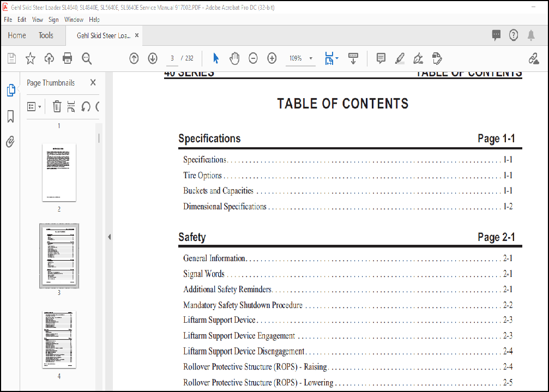Go to previous page arrow icon
This screenshot has width=549, height=392.
(x=134, y=58)
